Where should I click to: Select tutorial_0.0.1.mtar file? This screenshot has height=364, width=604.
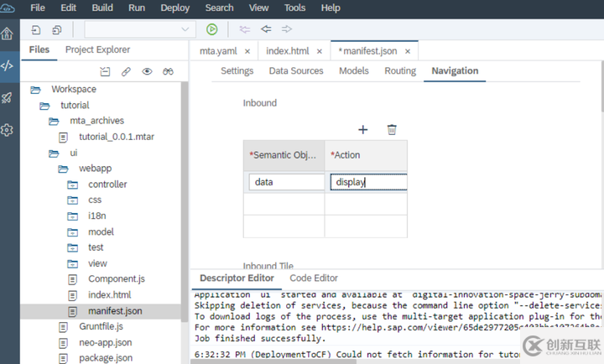[117, 137]
